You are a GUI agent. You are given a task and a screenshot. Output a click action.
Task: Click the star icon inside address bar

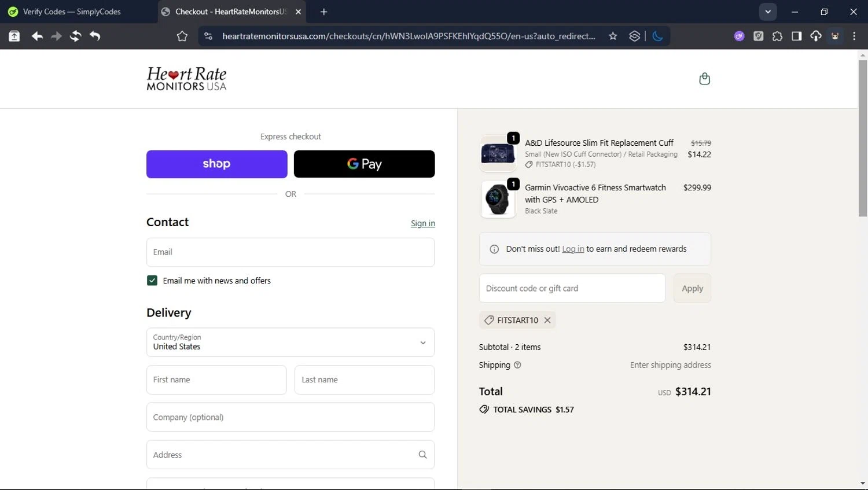(613, 36)
